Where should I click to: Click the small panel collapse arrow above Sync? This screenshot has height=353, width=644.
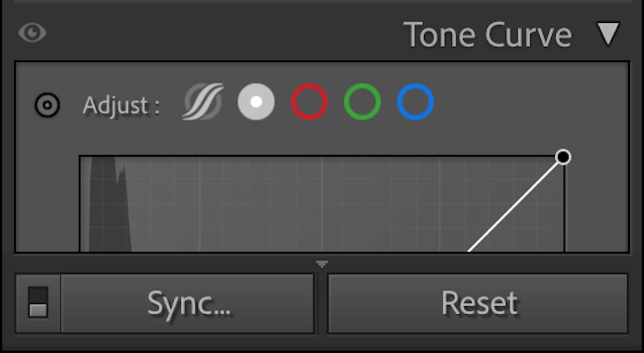[x=322, y=263]
